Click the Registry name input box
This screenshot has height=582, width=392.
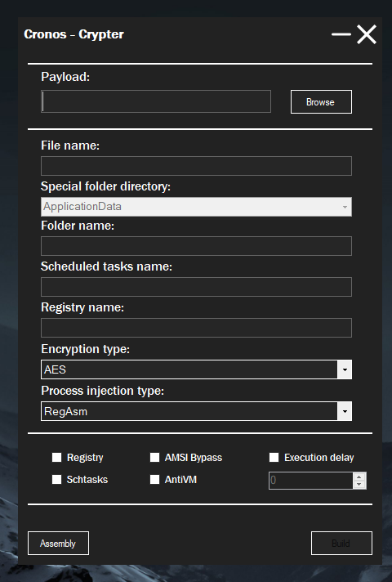(x=196, y=327)
